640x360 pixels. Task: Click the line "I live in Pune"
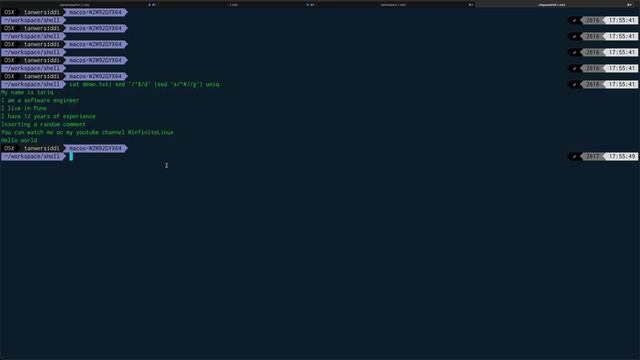[24, 108]
